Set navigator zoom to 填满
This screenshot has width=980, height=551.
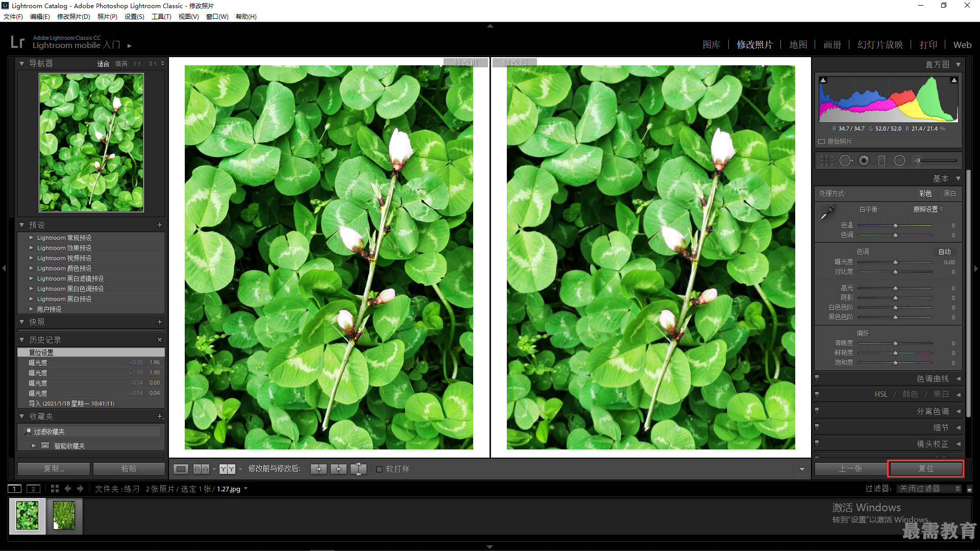point(121,64)
